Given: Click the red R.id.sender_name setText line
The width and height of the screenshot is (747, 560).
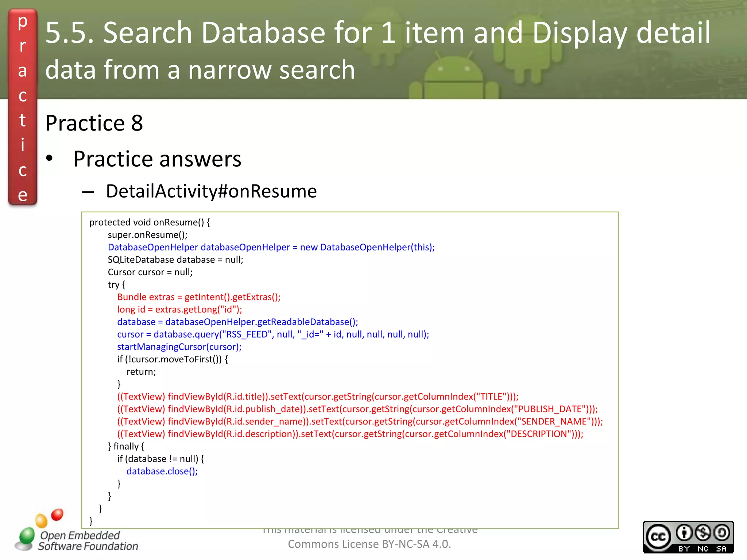Looking at the screenshot, I should click(x=360, y=421).
